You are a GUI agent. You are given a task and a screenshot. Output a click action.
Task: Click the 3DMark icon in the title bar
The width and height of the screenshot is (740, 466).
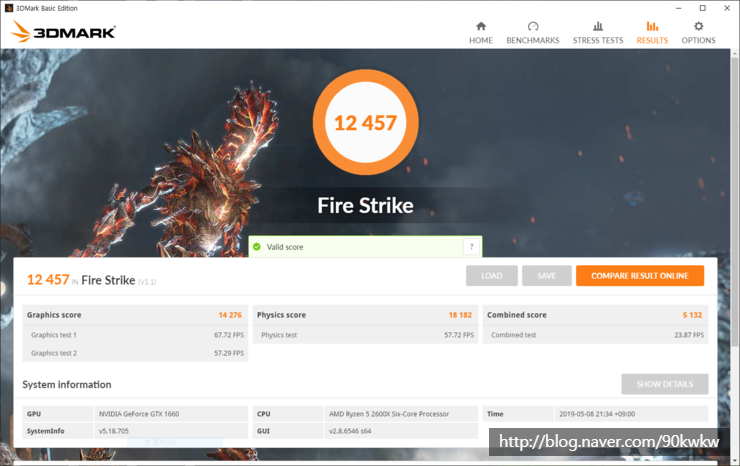[8, 8]
